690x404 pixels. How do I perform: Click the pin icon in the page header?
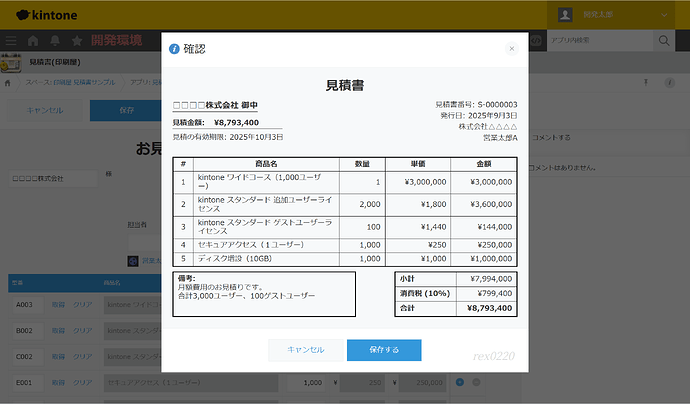click(x=646, y=82)
